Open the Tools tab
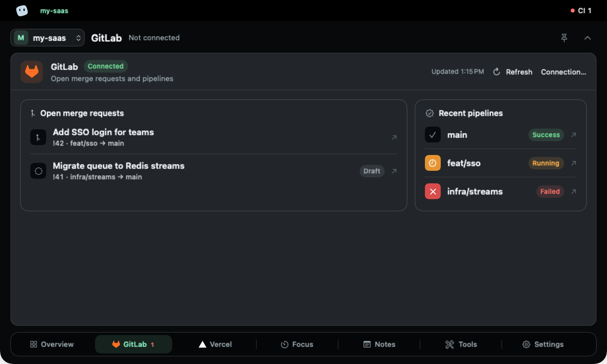Screen dimensions: 607x364 tap(461, 344)
